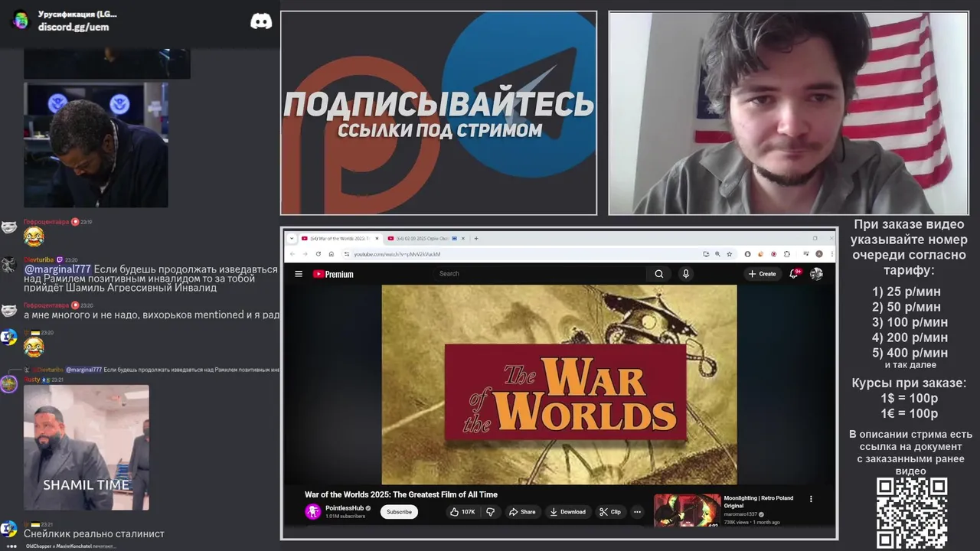Viewport: 980px width, 551px height.
Task: Open the YouTube account avatar menu
Action: coord(816,274)
